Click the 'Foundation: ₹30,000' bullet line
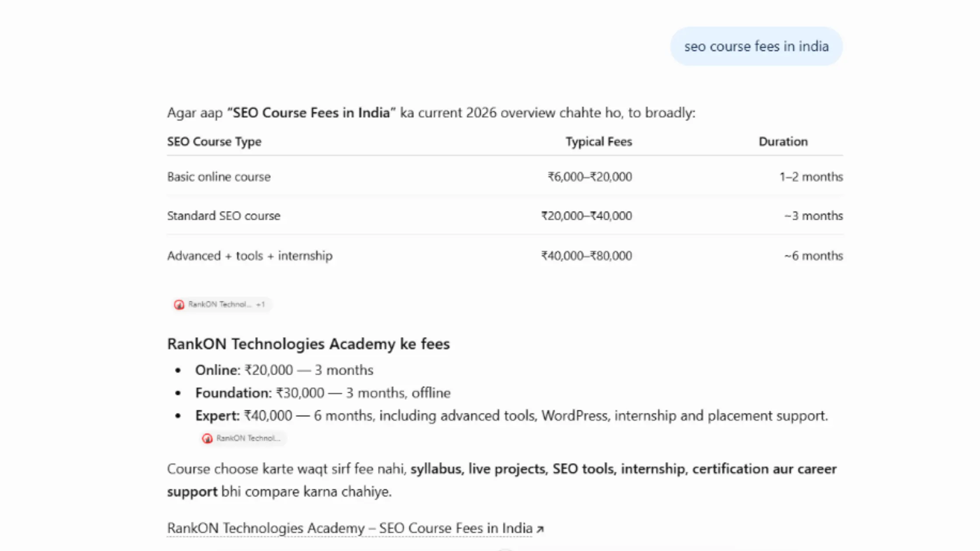Screen dimensions: 980x551 point(323,393)
